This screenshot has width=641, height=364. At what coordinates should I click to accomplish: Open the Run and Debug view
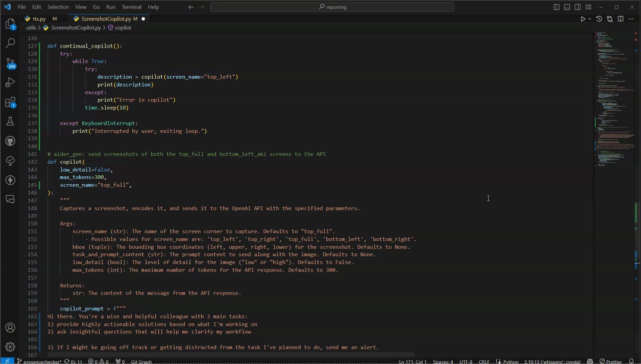10,83
